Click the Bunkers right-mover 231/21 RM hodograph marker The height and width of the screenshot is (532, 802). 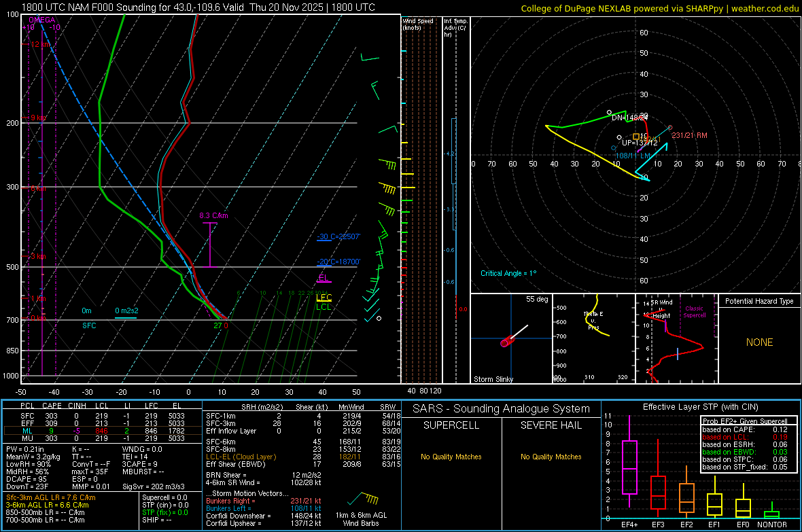(670, 128)
